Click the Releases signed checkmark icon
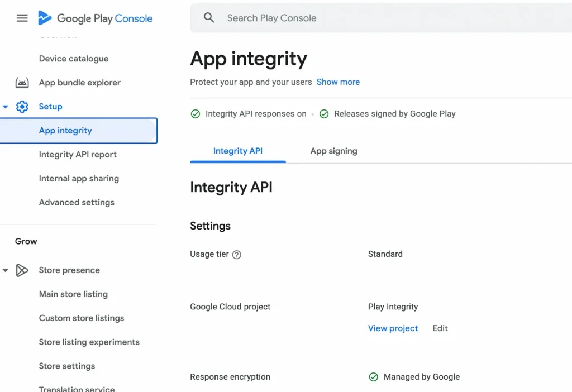The width and height of the screenshot is (572, 392). tap(324, 114)
